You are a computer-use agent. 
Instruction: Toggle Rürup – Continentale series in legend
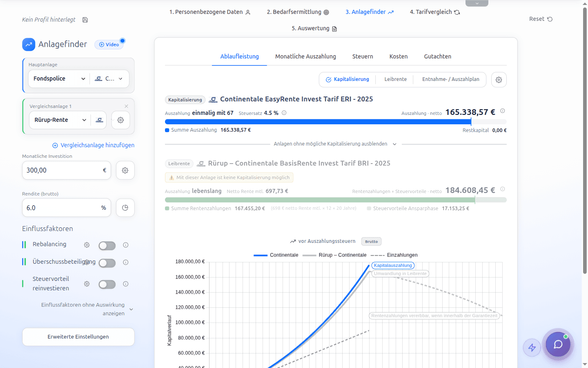(x=334, y=255)
